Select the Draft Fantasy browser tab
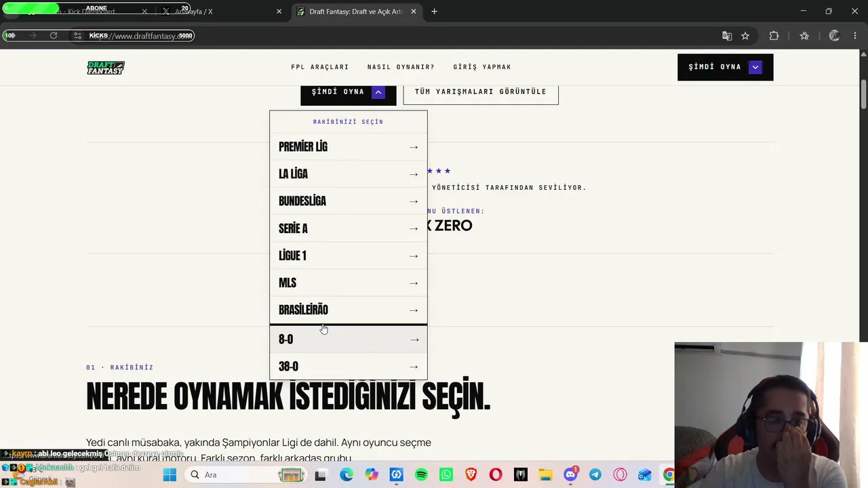The height and width of the screenshot is (488, 868). (357, 12)
